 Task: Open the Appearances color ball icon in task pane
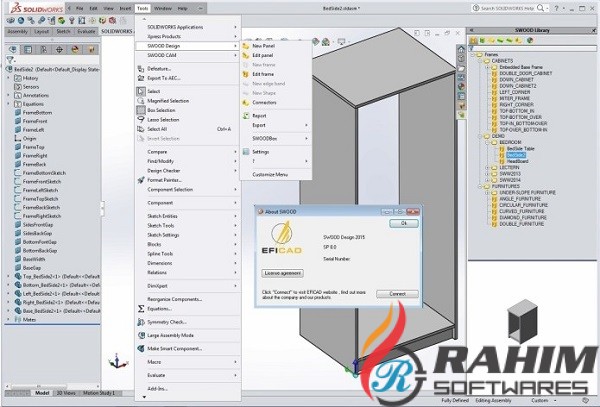tap(461, 86)
